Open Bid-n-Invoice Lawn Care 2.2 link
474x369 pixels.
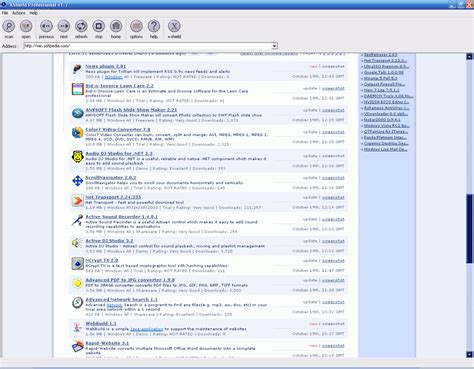coord(119,86)
